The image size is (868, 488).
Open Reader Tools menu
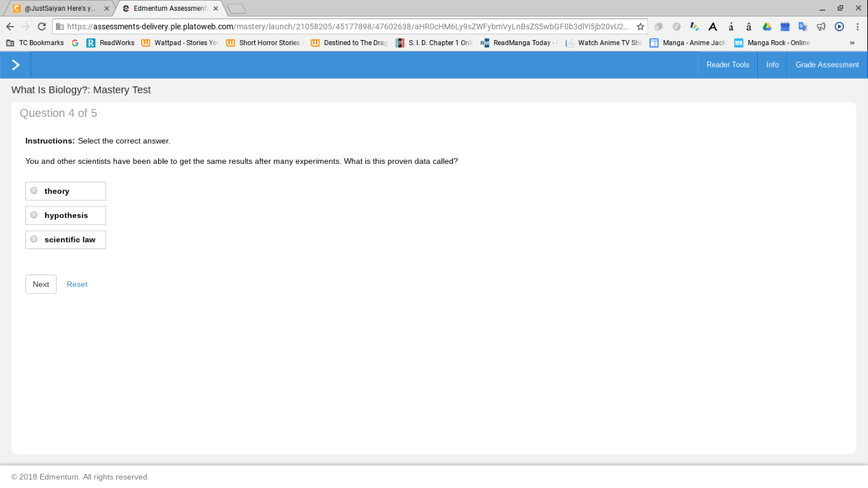[x=728, y=65]
